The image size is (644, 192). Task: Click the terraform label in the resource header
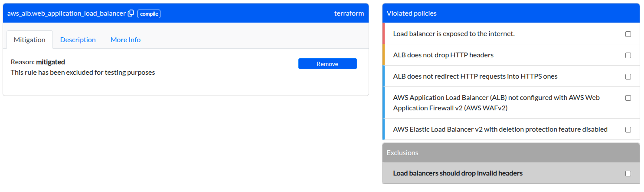point(349,13)
